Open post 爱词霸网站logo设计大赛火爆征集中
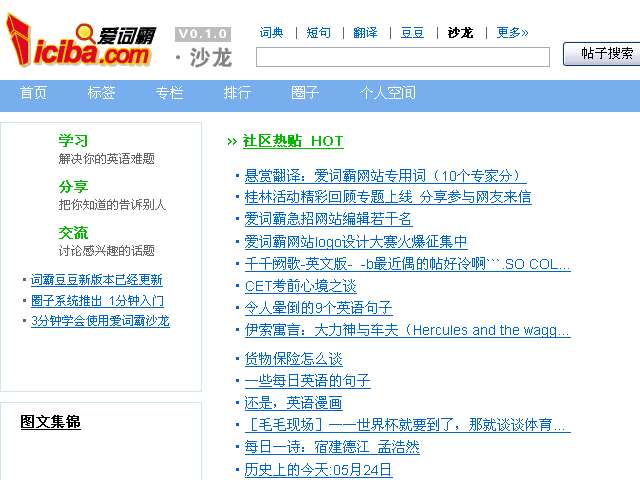The height and width of the screenshot is (480, 640). [x=356, y=242]
